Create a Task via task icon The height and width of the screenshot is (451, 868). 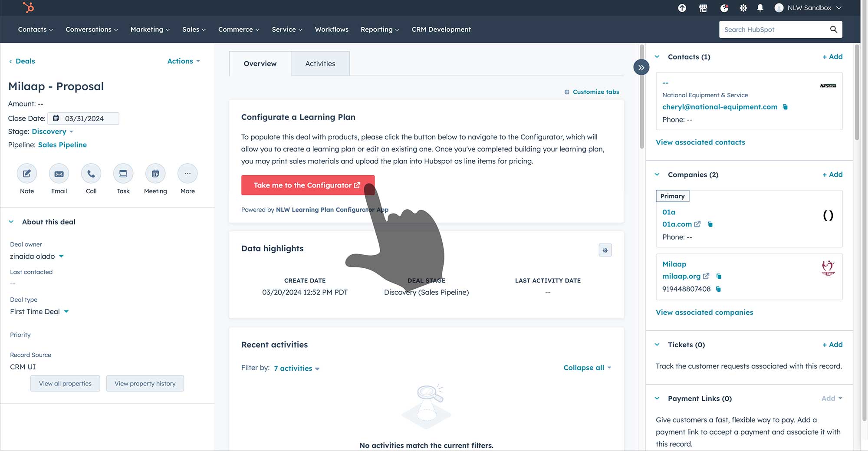pyautogui.click(x=123, y=174)
